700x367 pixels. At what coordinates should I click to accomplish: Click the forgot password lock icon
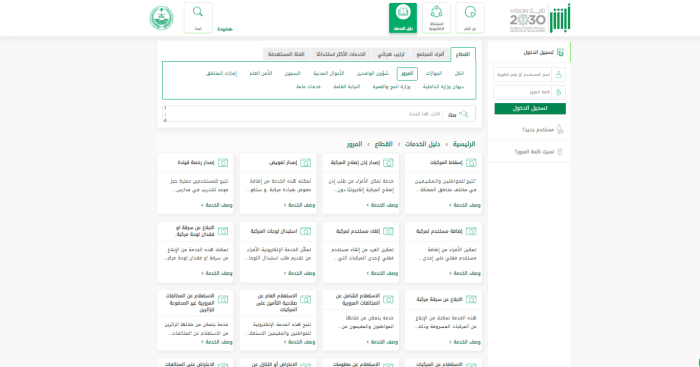(x=560, y=152)
